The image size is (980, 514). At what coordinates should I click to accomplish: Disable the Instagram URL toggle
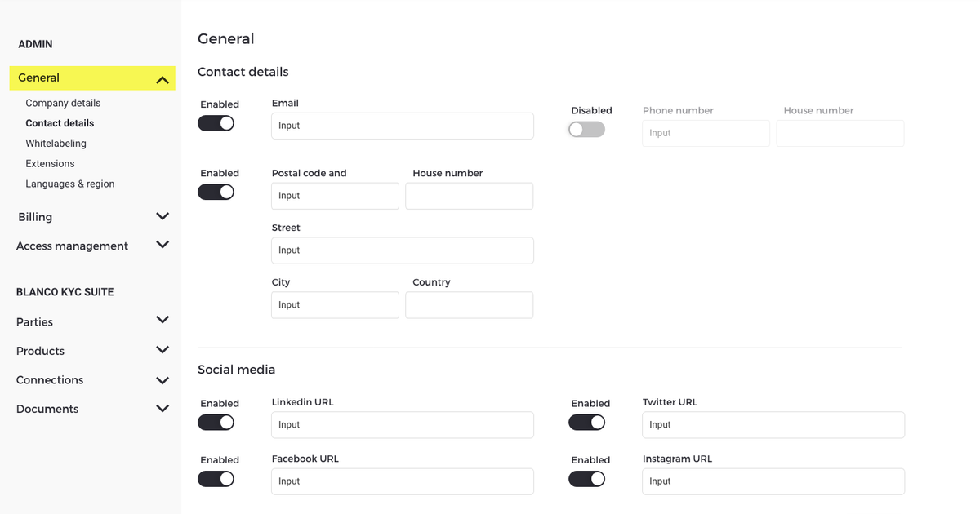(586, 480)
